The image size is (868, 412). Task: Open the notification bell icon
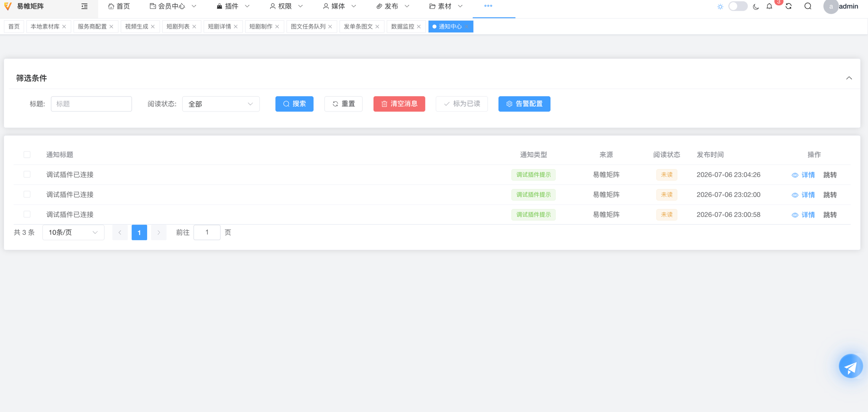(769, 7)
